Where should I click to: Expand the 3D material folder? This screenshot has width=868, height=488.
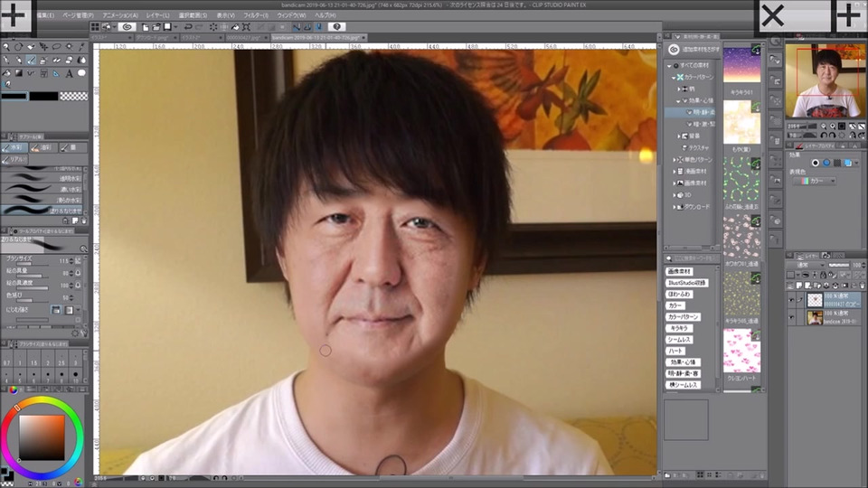(x=675, y=194)
